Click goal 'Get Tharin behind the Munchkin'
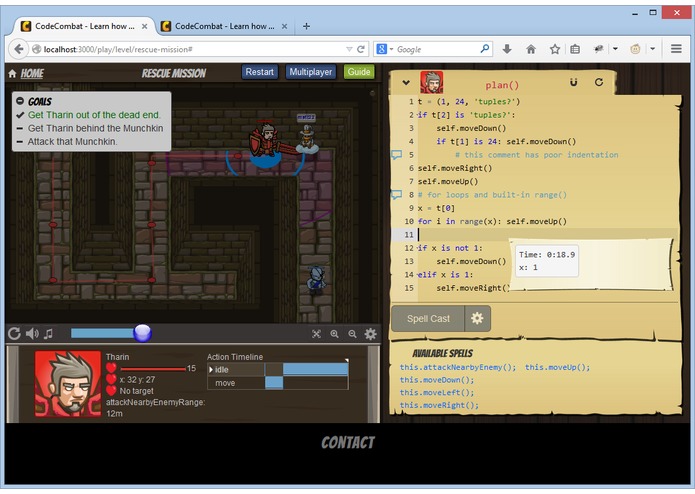Screen dimensions: 695x494 coord(95,128)
